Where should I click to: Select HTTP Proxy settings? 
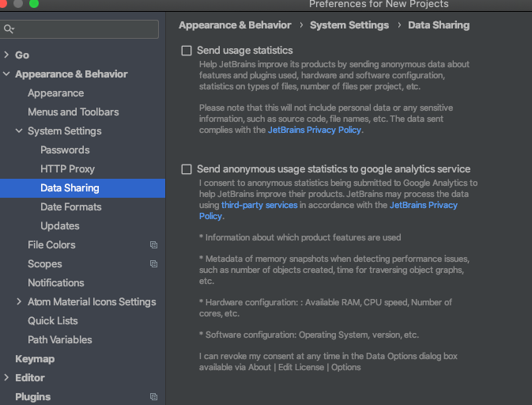point(67,169)
